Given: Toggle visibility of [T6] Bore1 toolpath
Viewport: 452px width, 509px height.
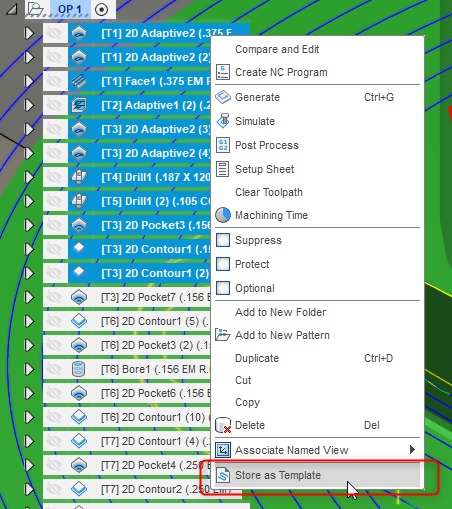Looking at the screenshot, I should pos(55,369).
